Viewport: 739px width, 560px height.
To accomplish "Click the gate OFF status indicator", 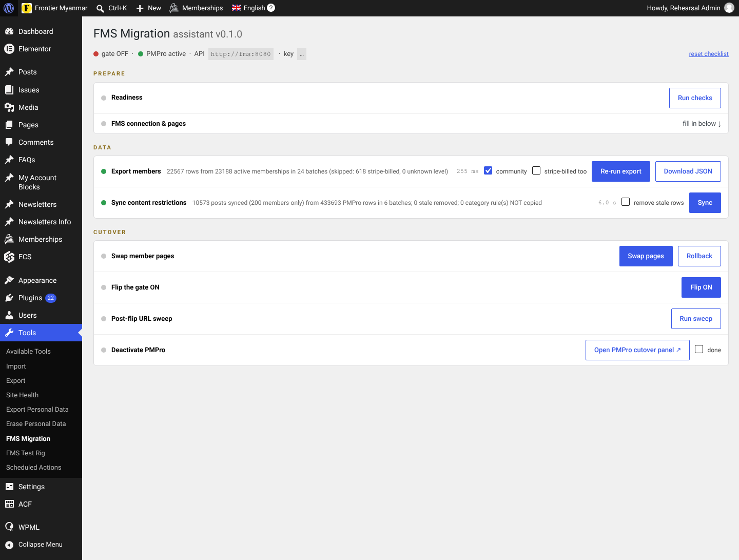I will click(x=111, y=54).
